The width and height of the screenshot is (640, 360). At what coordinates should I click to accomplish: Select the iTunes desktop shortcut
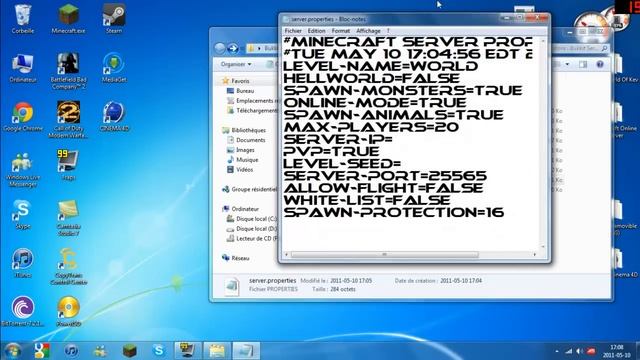[23, 263]
